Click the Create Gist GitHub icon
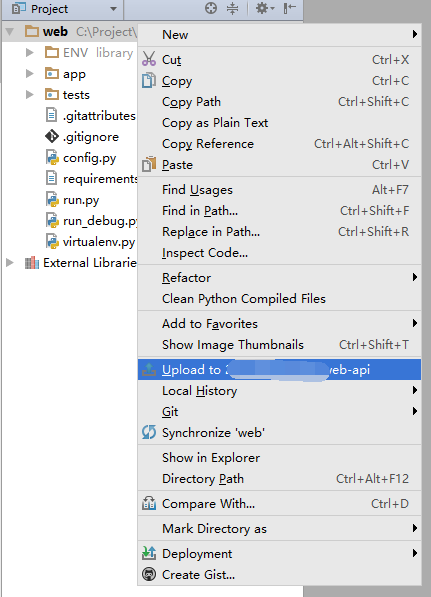431x597 pixels. tap(149, 574)
